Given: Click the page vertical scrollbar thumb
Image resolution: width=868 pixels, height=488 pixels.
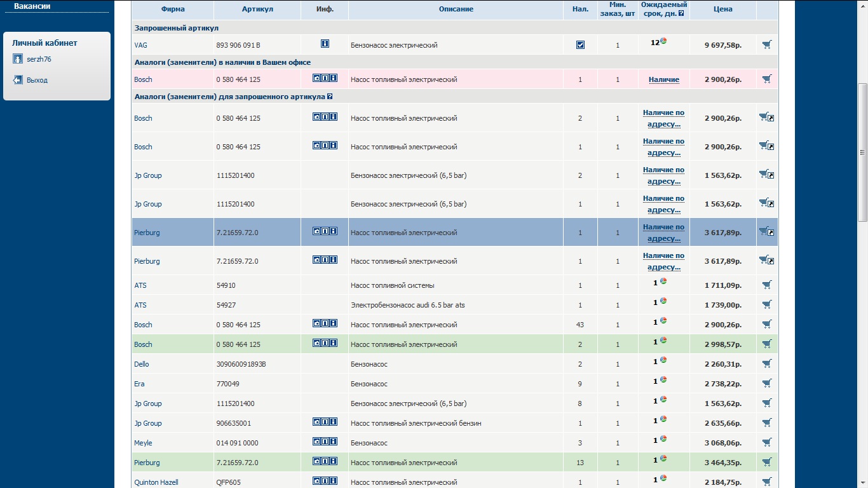Looking at the screenshot, I should [x=862, y=152].
